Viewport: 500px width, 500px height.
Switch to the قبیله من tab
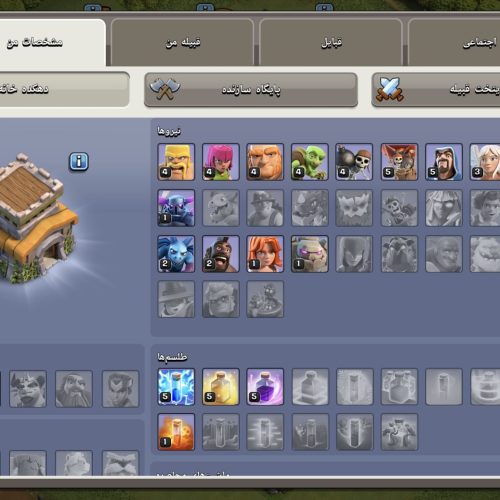182,42
